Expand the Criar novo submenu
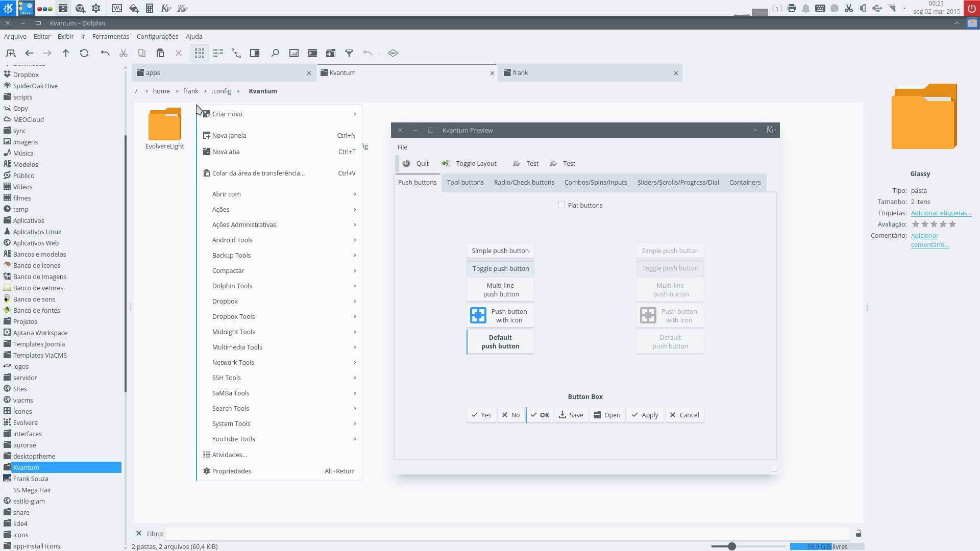The image size is (980, 551). pyautogui.click(x=279, y=114)
